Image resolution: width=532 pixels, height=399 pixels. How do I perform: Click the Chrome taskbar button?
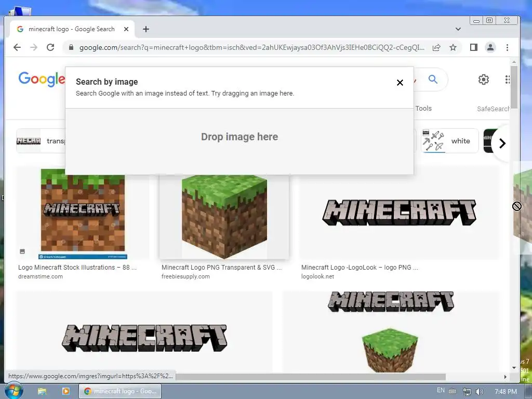(x=120, y=391)
